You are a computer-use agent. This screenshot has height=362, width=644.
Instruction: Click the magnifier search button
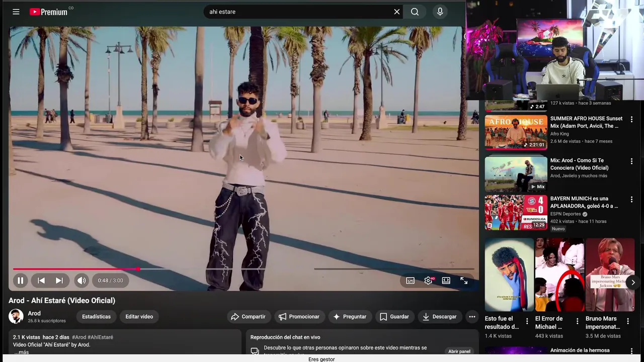(x=415, y=12)
